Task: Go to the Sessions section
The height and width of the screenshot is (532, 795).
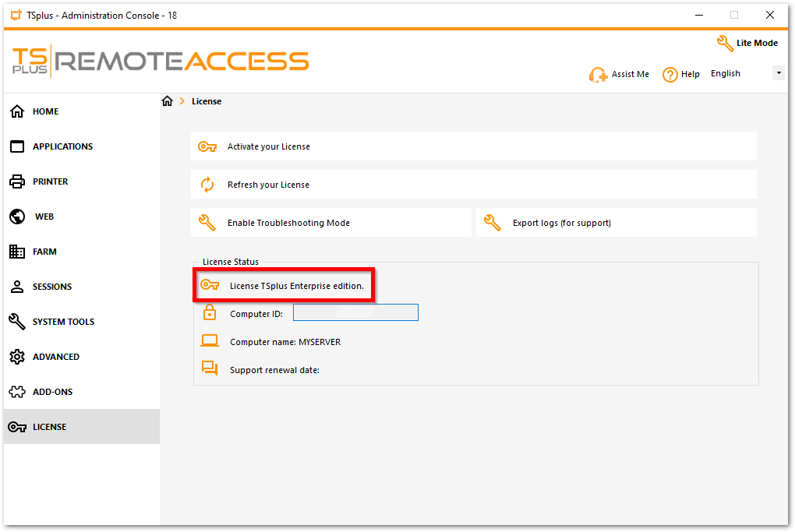Action: (x=51, y=287)
